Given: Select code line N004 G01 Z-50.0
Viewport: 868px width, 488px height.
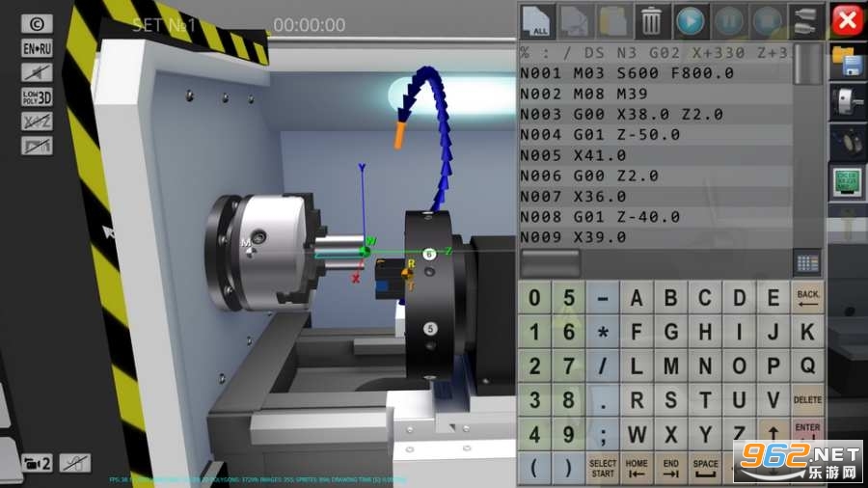Looking at the screenshot, I should coord(655,134).
